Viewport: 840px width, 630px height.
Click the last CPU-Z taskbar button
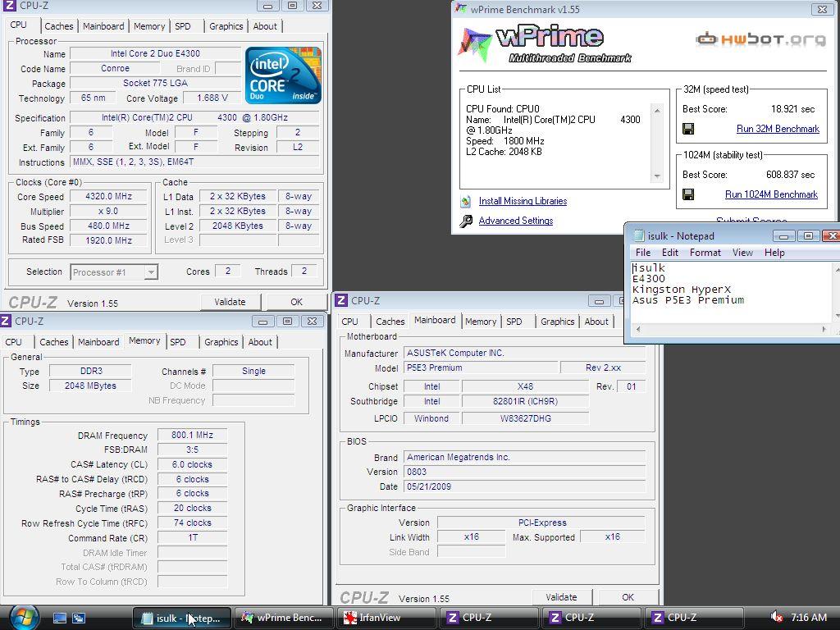coord(693,618)
